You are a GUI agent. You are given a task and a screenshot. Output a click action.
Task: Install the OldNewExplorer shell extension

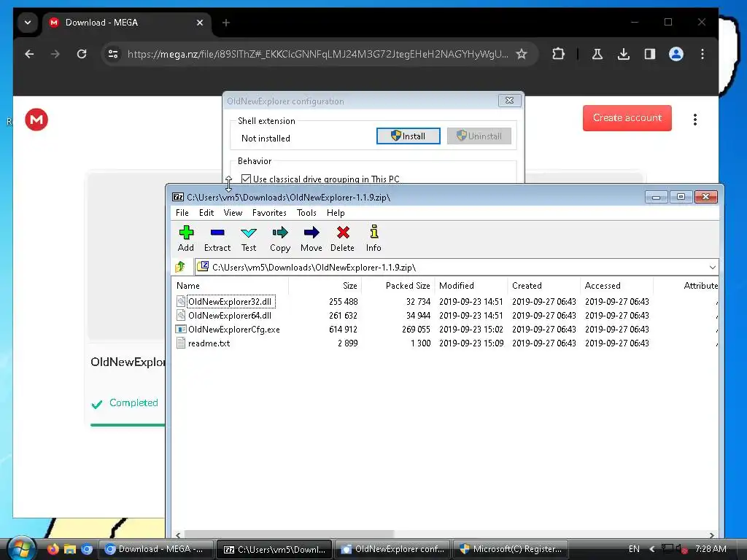tap(409, 136)
